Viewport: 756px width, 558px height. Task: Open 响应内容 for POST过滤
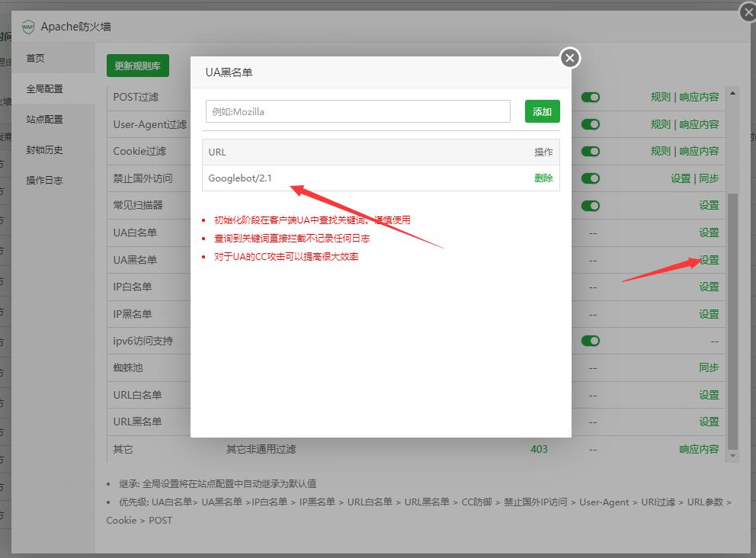pos(699,97)
